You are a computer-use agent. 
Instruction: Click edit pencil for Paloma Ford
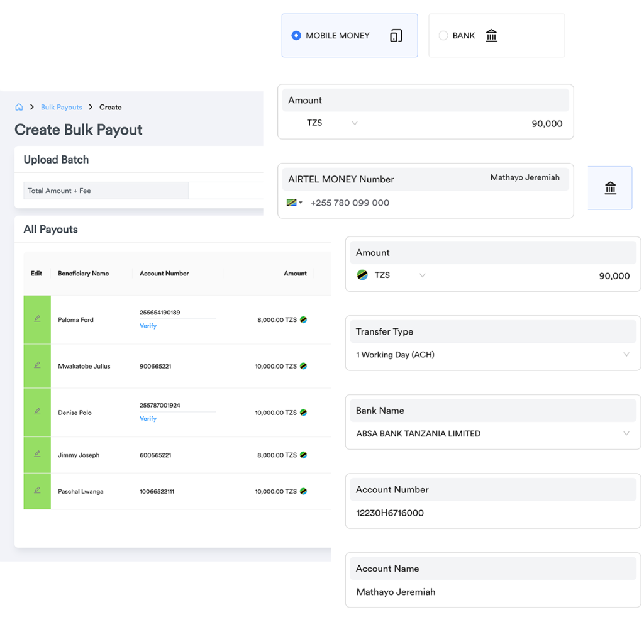click(x=37, y=319)
